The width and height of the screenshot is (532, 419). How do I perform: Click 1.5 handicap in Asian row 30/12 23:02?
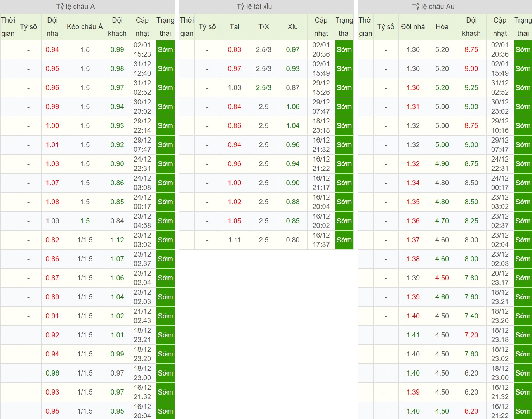(85, 107)
